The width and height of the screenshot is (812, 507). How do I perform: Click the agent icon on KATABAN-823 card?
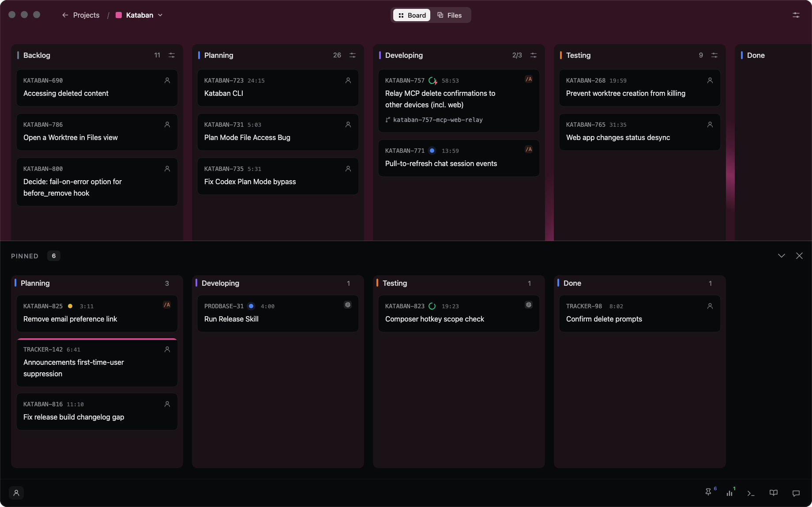pyautogui.click(x=529, y=305)
